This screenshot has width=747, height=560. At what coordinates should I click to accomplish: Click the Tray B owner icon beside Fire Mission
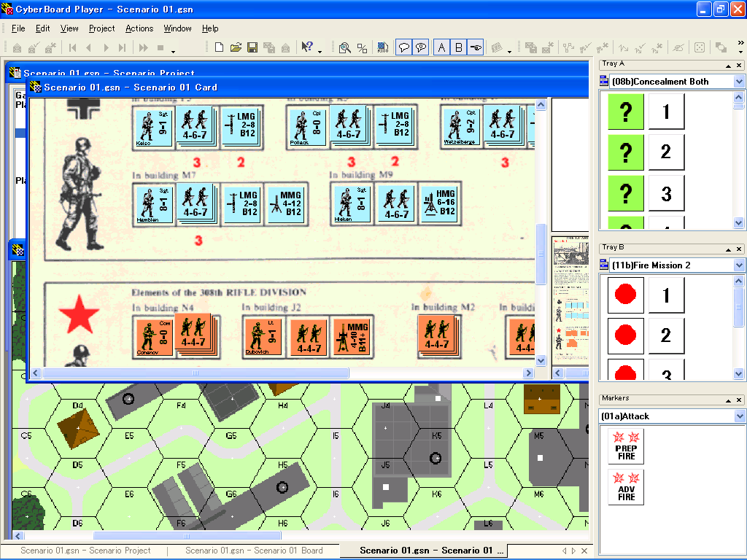point(603,265)
